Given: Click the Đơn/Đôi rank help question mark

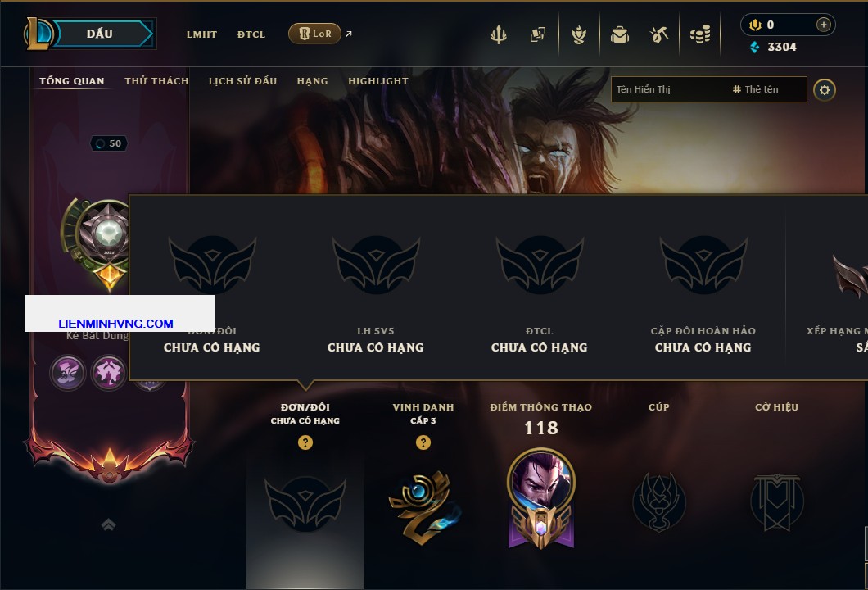Looking at the screenshot, I should pos(305,442).
